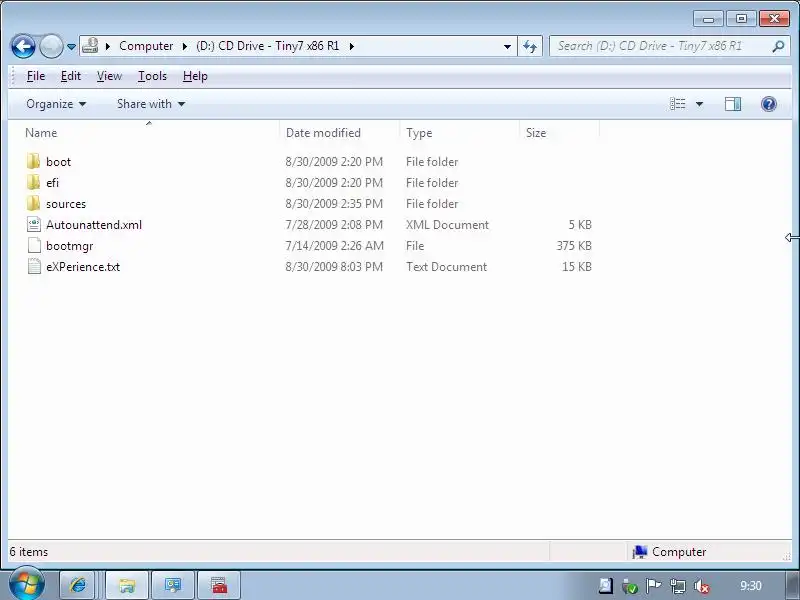This screenshot has width=800, height=600.
Task: Open the red toolbox taskbar button
Action: [219, 585]
